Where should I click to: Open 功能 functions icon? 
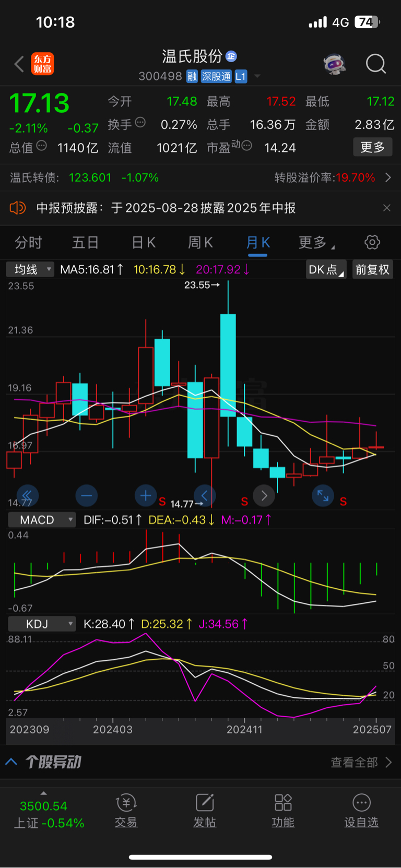click(x=283, y=811)
